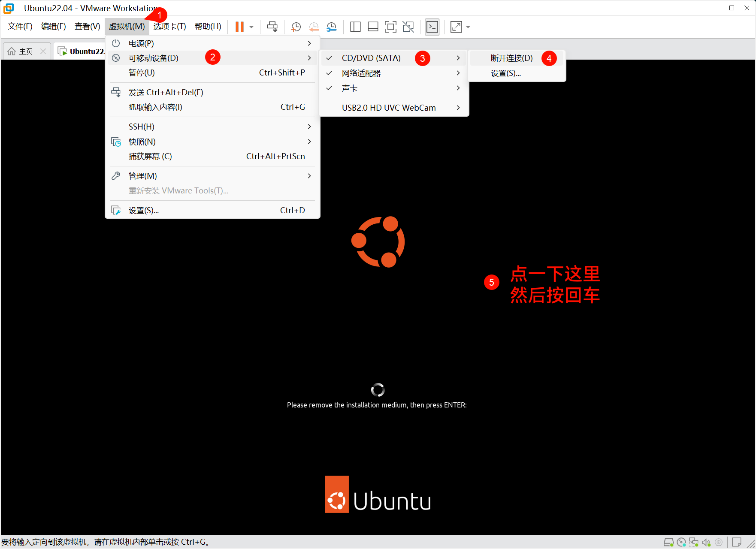The height and width of the screenshot is (549, 756).
Task: Click the Unity mode crossed-windows icon
Action: tap(408, 27)
